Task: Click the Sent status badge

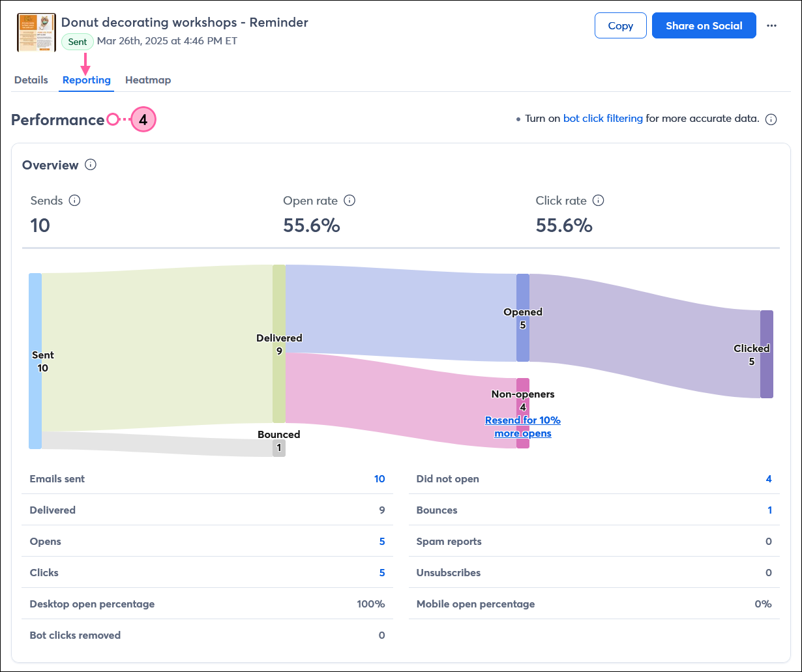Action: [x=77, y=42]
